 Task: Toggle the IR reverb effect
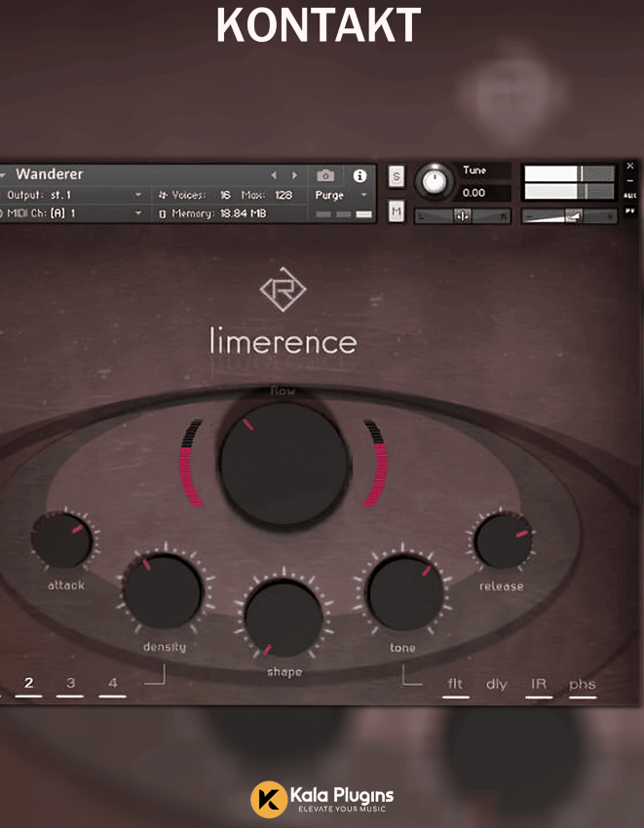(x=538, y=684)
